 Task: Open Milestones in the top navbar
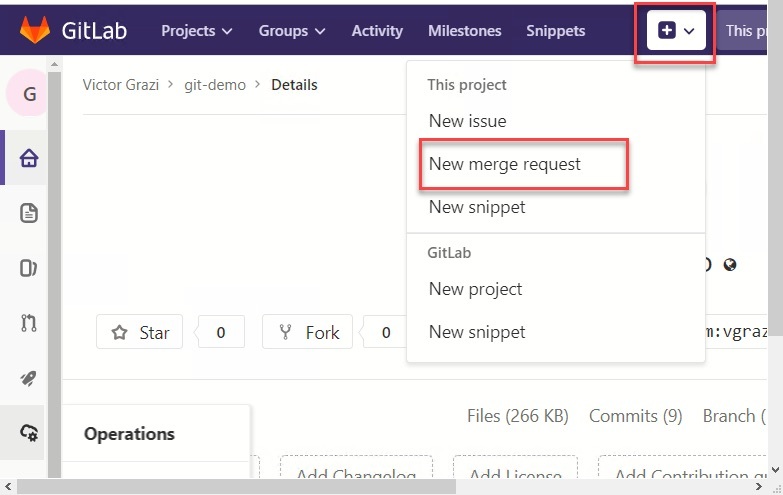(x=464, y=31)
